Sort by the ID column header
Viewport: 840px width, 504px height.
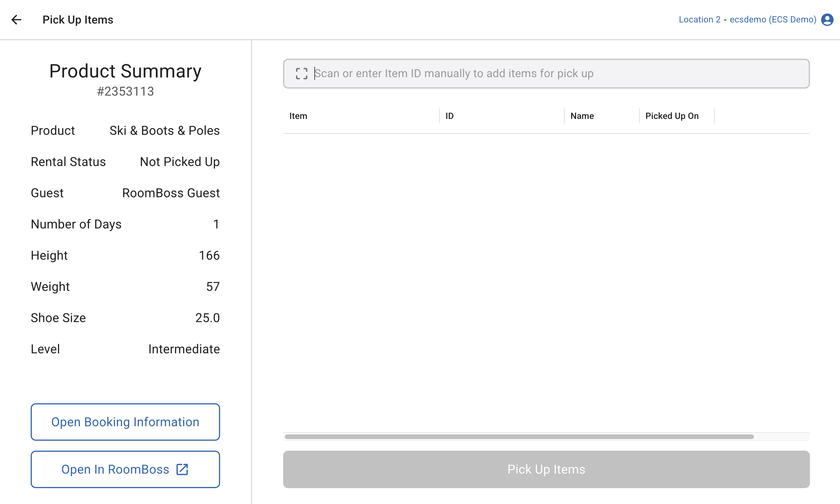click(x=449, y=116)
